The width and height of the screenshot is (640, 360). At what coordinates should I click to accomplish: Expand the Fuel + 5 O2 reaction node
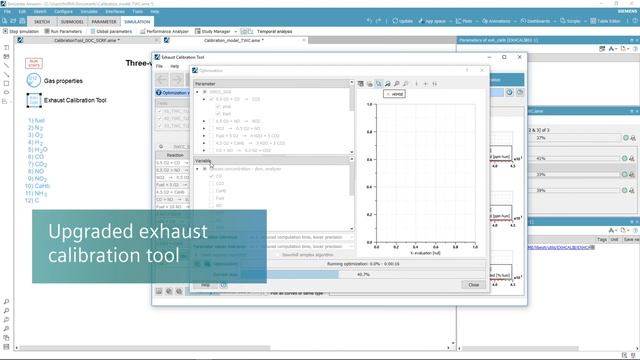point(204,136)
